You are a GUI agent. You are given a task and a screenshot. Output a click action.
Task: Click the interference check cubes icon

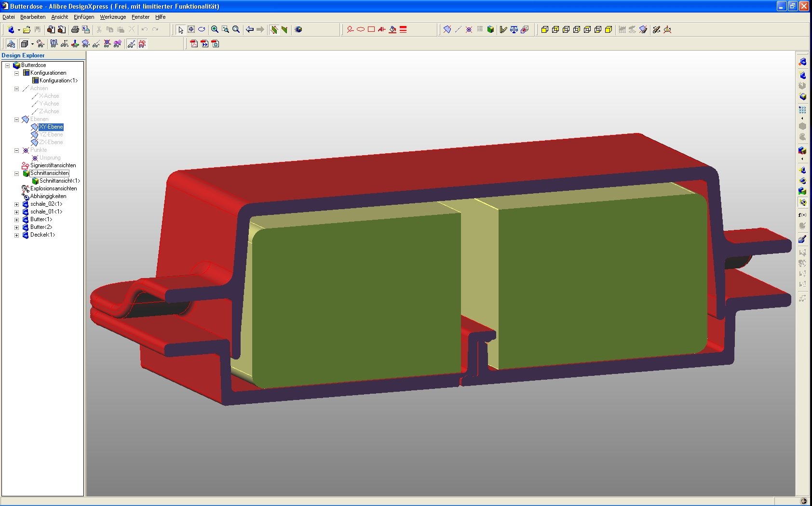tap(525, 29)
